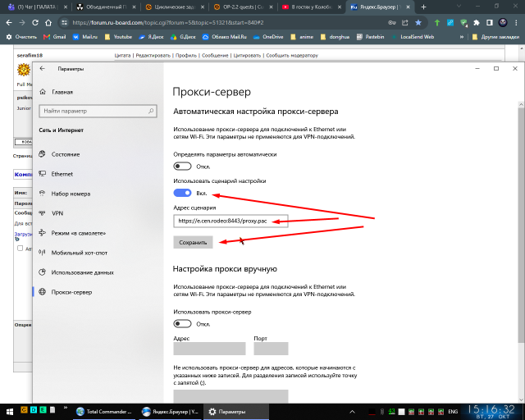
Task: Click the password key icon
Action: [392, 22]
